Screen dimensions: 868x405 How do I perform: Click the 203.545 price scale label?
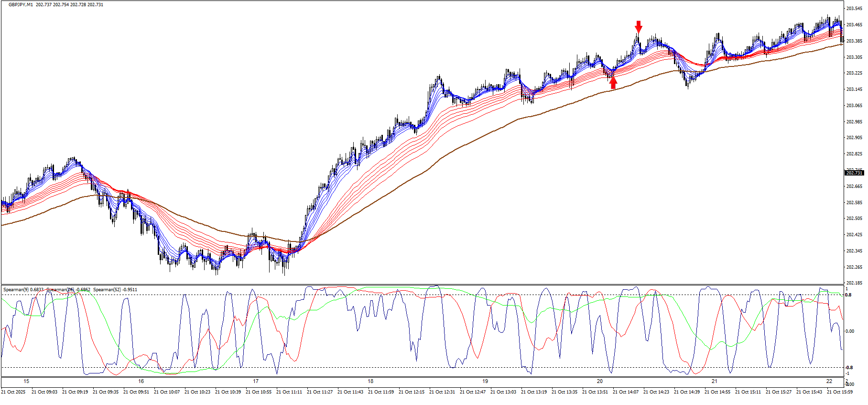pos(854,9)
